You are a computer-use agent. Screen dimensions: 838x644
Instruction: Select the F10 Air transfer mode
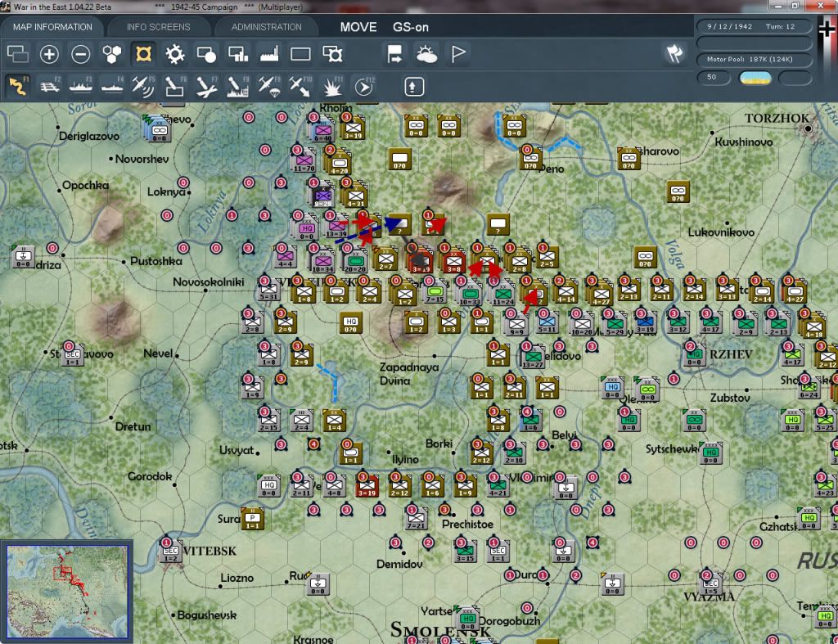[x=300, y=87]
